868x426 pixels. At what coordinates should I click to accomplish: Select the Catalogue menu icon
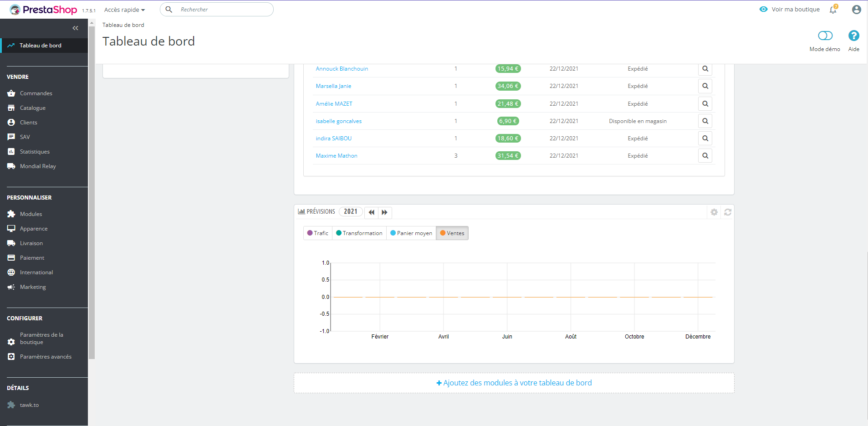pos(11,108)
